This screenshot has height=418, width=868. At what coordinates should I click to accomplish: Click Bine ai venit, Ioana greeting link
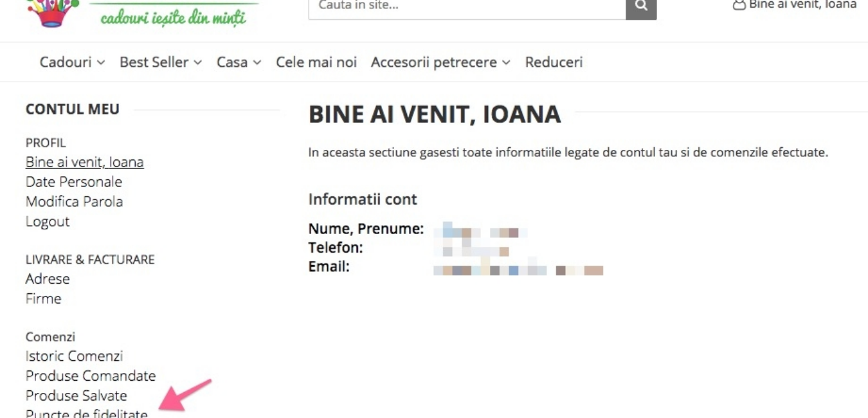pos(84,162)
